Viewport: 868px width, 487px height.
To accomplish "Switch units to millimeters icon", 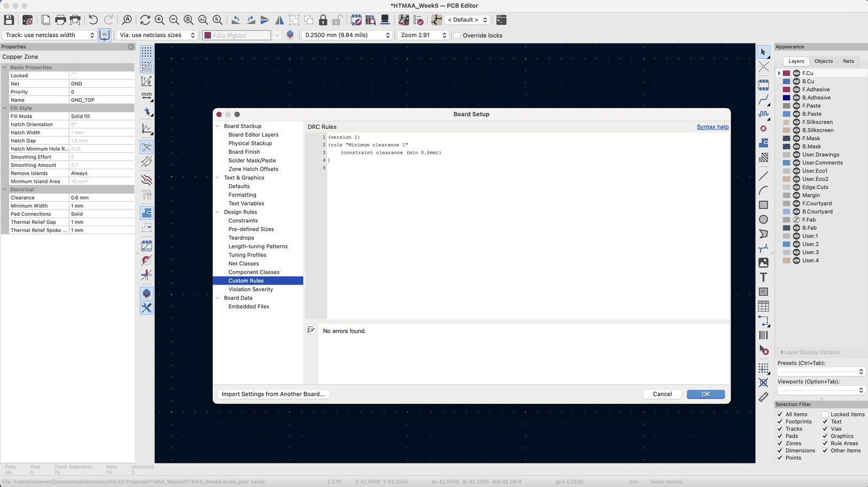I will coord(146,95).
